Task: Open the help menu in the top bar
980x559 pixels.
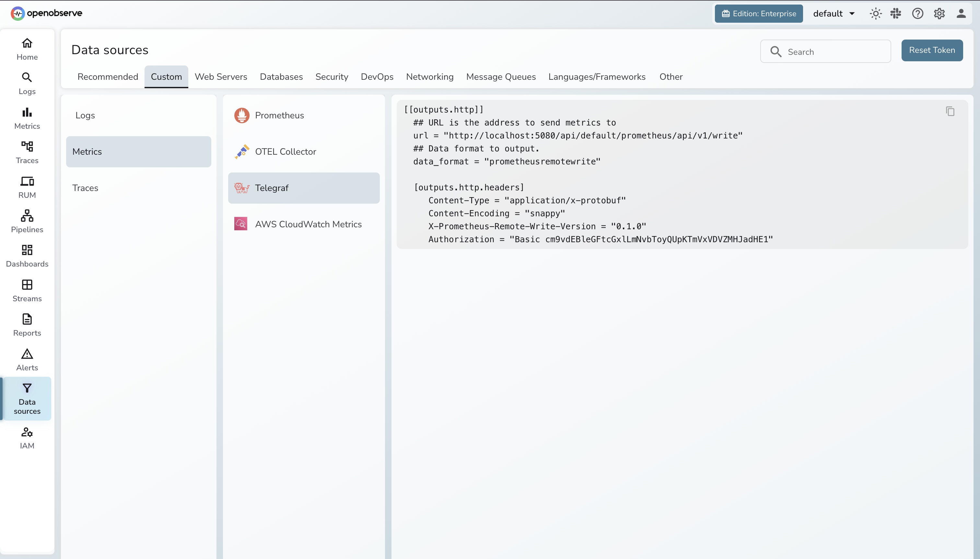Action: coord(917,13)
